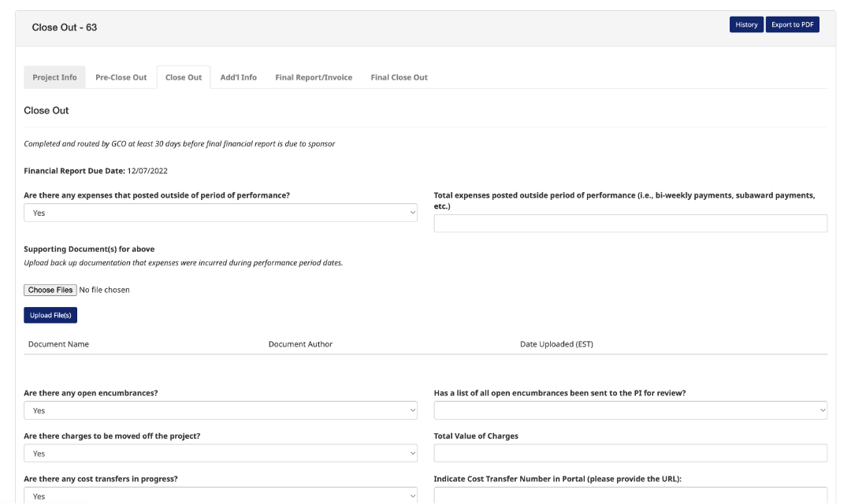
Task: Switch to the Project Info tab
Action: (x=54, y=77)
